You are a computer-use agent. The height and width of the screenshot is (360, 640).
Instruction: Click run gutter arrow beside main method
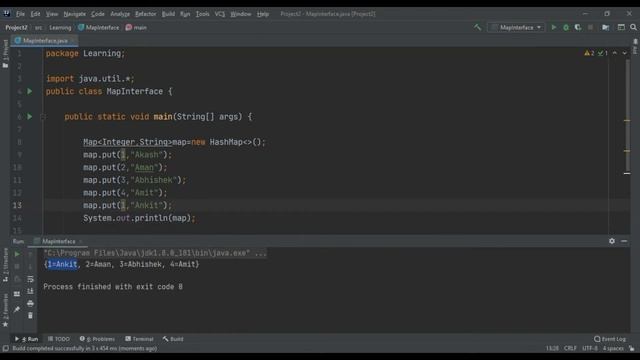[x=29, y=117]
